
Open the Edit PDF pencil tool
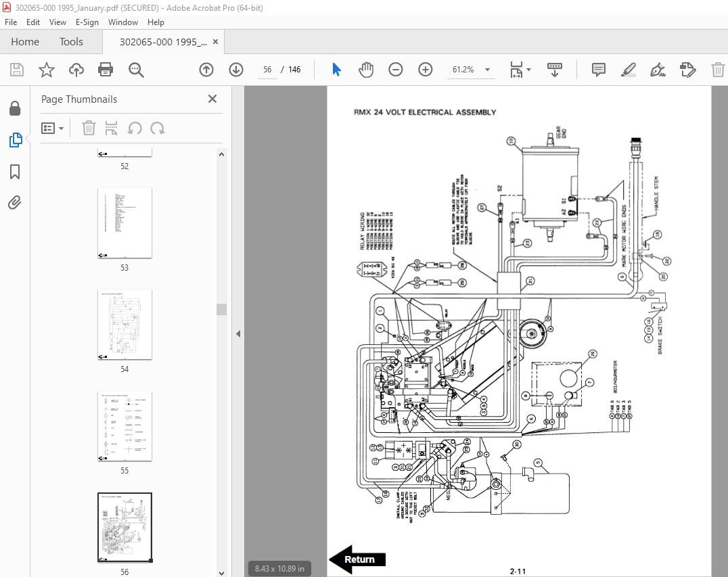point(687,70)
